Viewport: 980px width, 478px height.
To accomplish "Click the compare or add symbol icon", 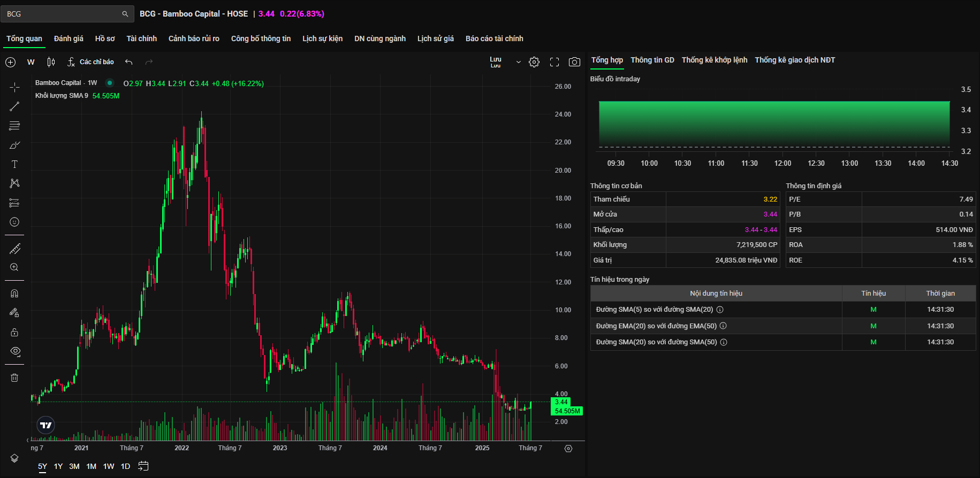I will tap(10, 62).
